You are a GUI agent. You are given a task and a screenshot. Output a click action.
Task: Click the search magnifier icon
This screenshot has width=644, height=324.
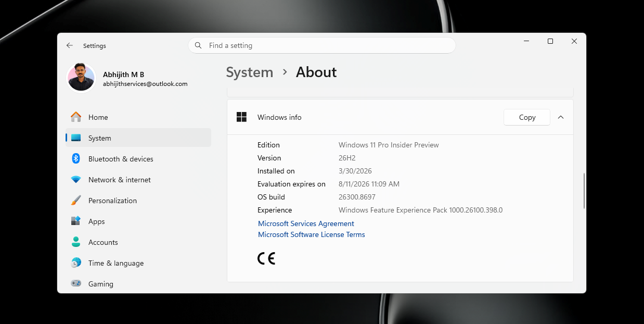198,45
